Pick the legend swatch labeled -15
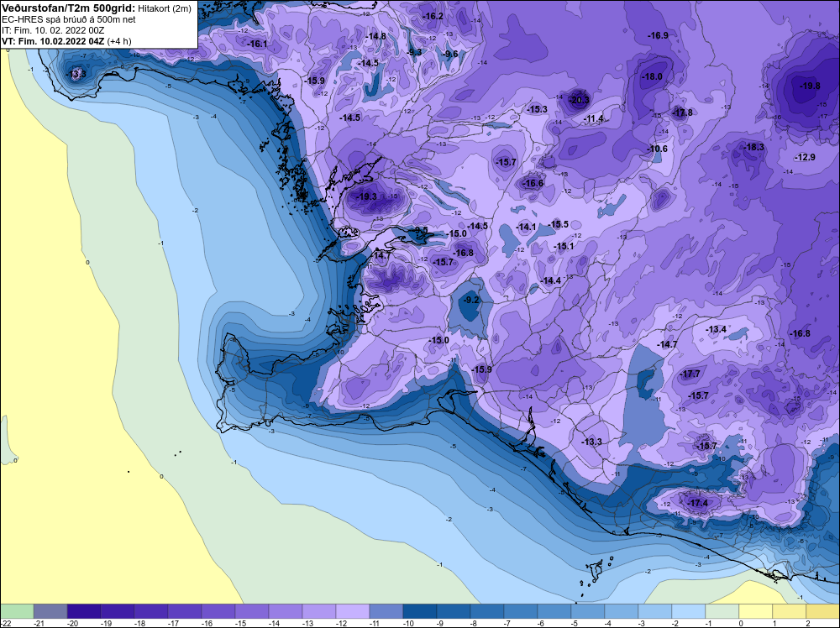The image size is (840, 628). (252, 611)
